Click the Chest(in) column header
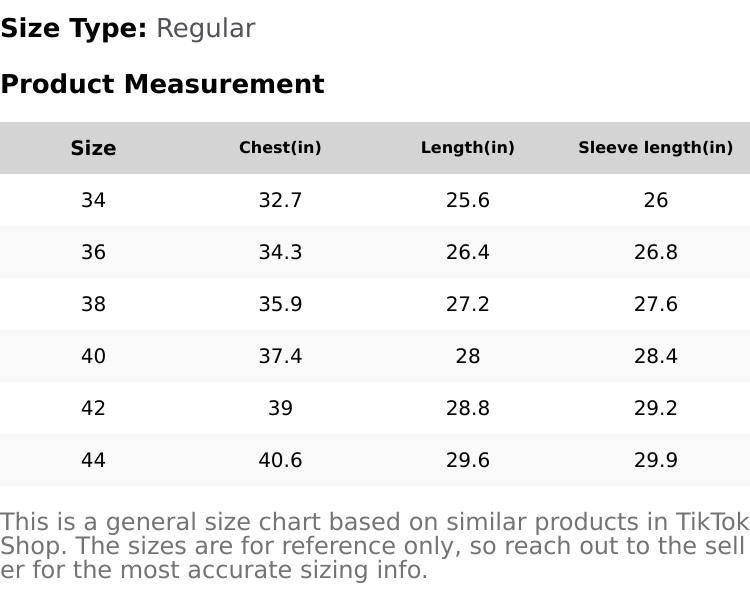The width and height of the screenshot is (750, 606). [280, 148]
